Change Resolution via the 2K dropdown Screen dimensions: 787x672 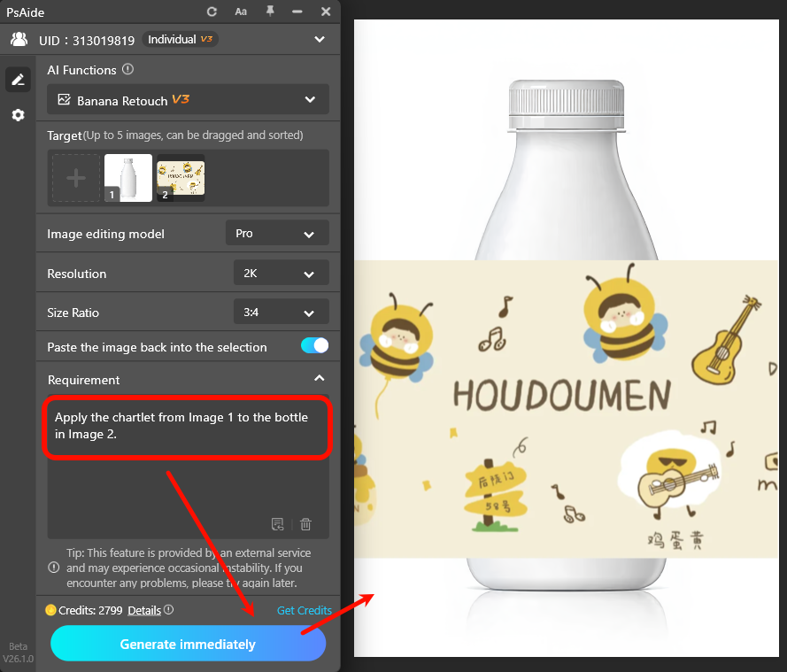(281, 273)
